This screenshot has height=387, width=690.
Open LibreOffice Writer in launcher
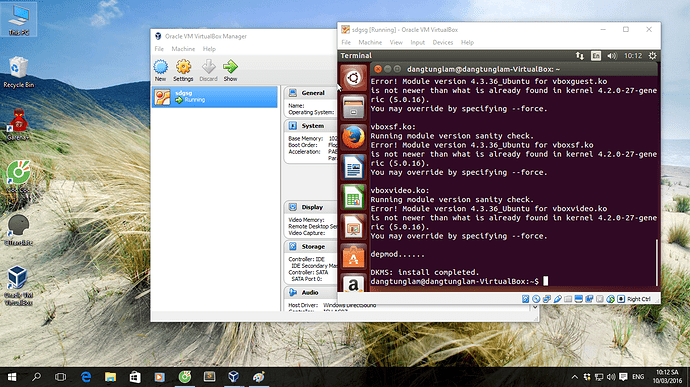click(x=353, y=167)
